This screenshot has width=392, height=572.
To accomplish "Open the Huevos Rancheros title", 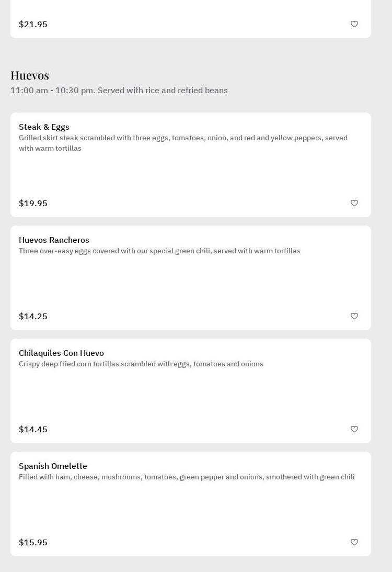I will [54, 240].
